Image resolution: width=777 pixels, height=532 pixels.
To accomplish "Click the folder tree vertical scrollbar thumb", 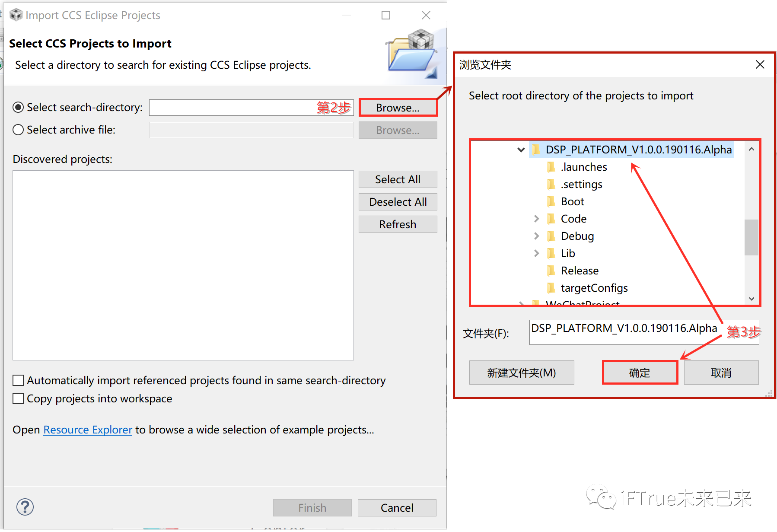I will coord(752,237).
